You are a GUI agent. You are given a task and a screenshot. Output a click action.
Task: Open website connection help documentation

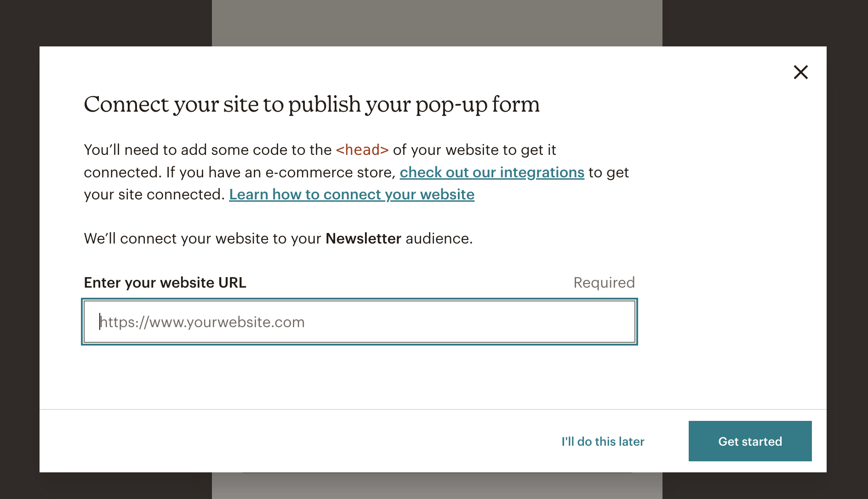(x=352, y=194)
